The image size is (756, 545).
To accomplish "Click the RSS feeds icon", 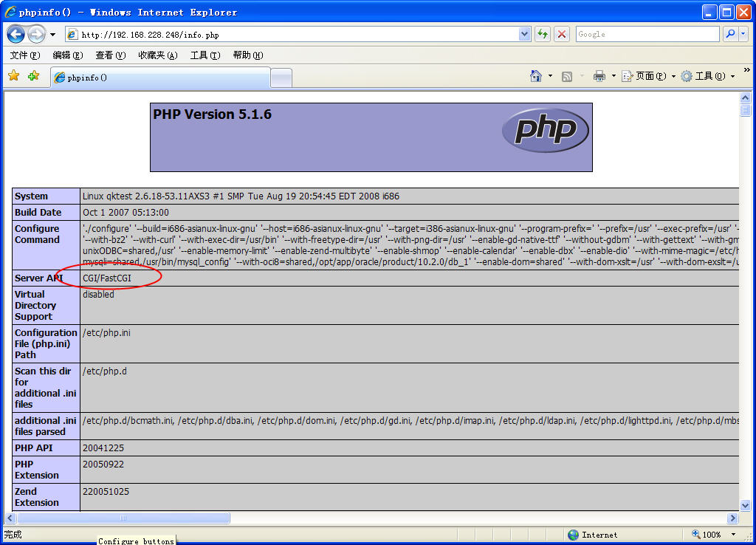I will coord(567,76).
